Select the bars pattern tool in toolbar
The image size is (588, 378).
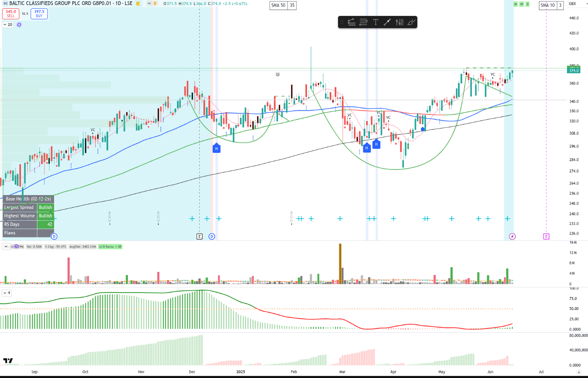(x=399, y=22)
